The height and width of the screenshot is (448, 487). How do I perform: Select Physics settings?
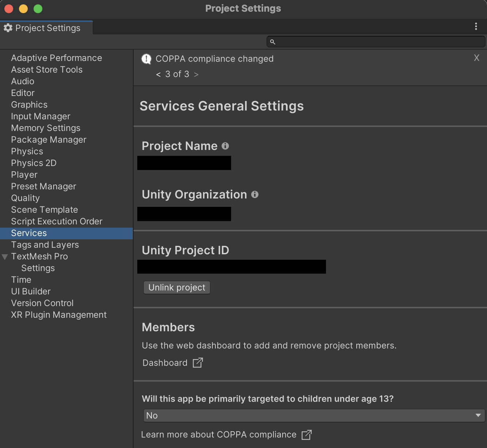click(x=27, y=151)
